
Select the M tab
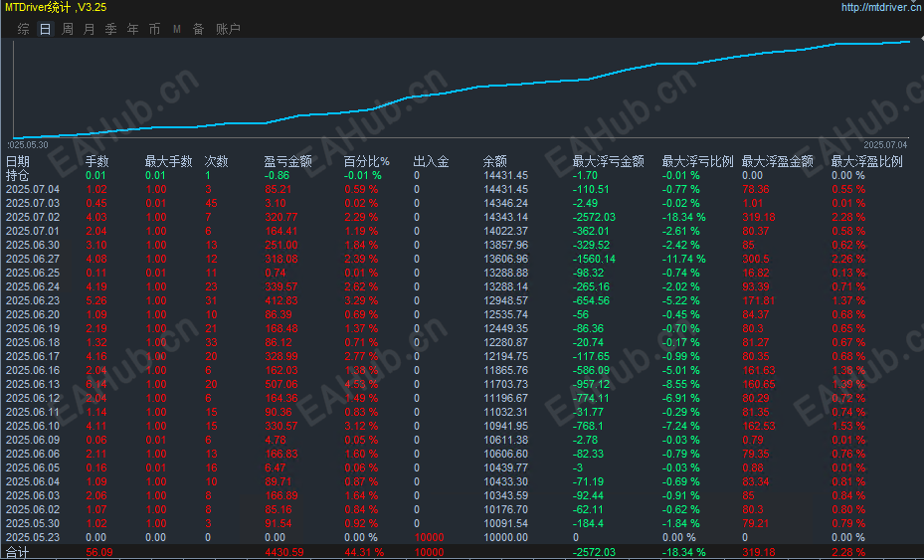(177, 29)
